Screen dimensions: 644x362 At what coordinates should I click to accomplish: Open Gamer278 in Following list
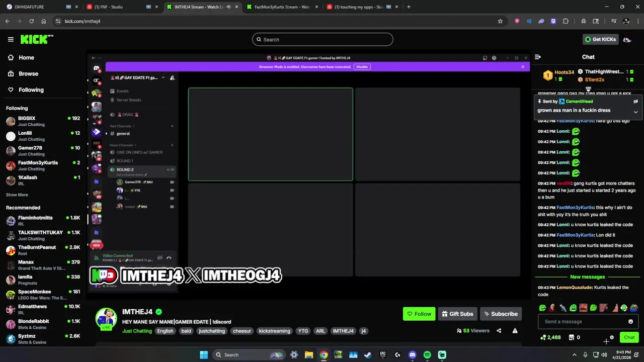tap(43, 151)
